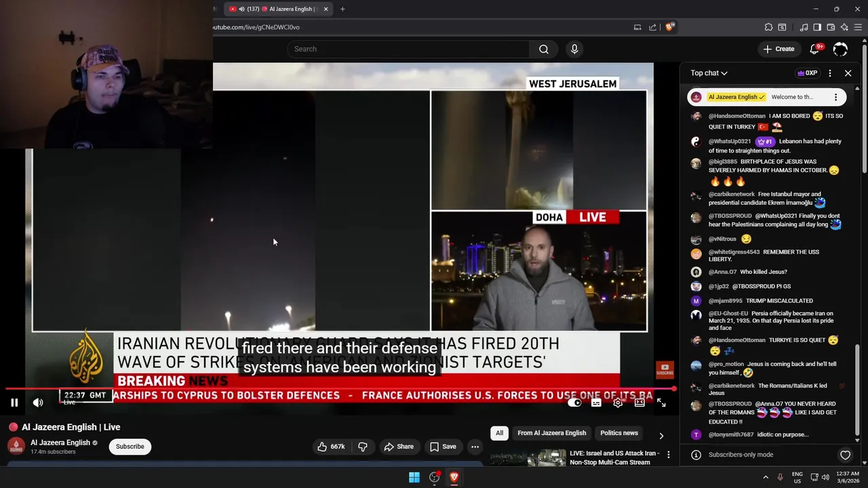Show hidden system tray icons
868x488 pixels.
click(x=766, y=477)
